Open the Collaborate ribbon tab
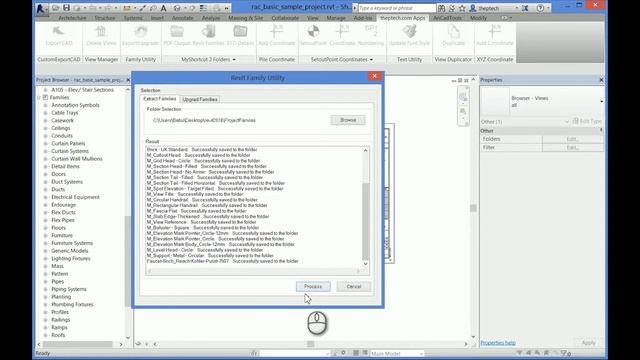The width and height of the screenshot is (640, 360). [285, 18]
